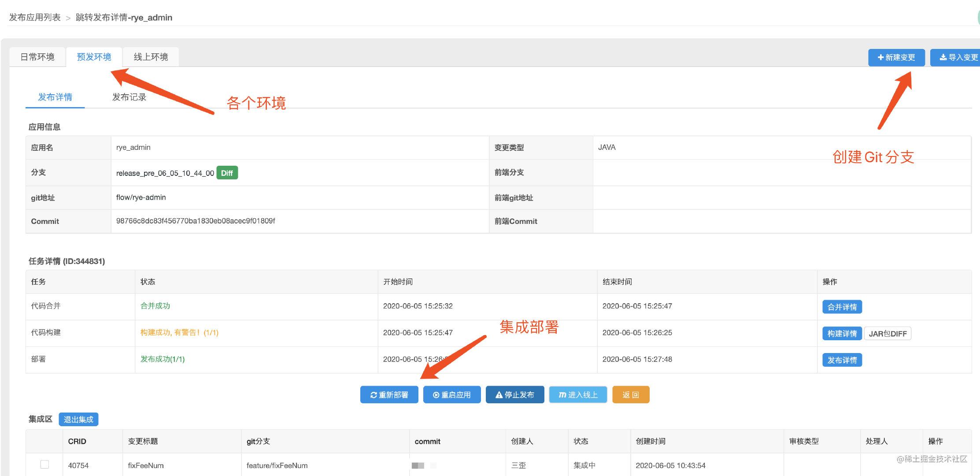Screen dimensions: 980x476
Task: Click the git address flow/rye-admin
Action: click(x=141, y=197)
